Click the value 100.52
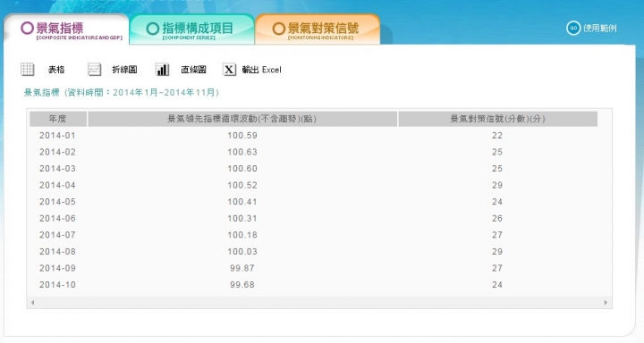644x343 pixels. (x=242, y=186)
